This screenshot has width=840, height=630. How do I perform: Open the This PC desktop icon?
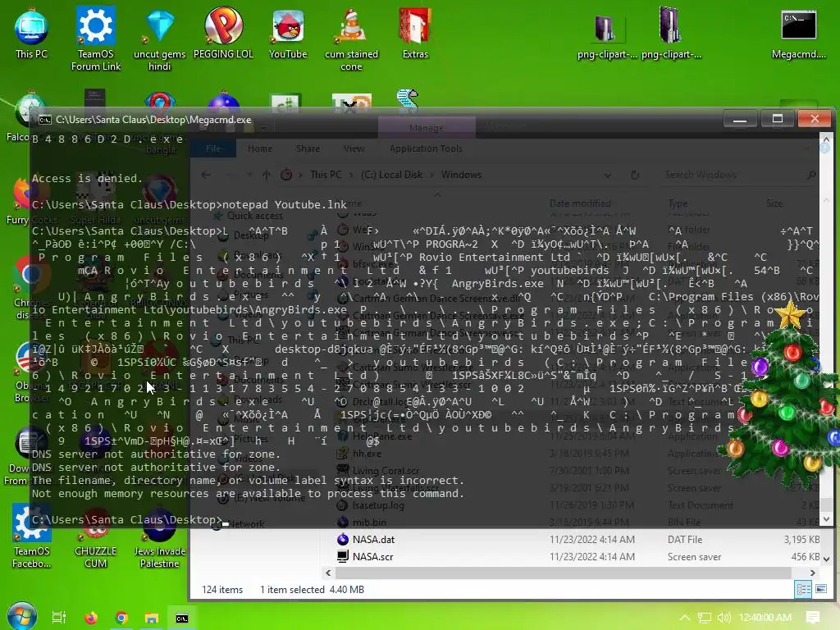coord(31,33)
